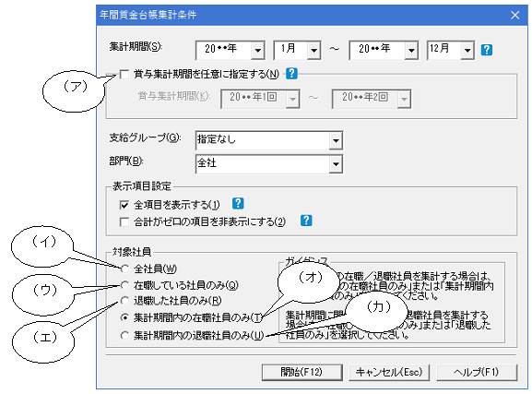Check 合計がゼロの項目を非表示にする option
The image size is (532, 394).
(124, 222)
